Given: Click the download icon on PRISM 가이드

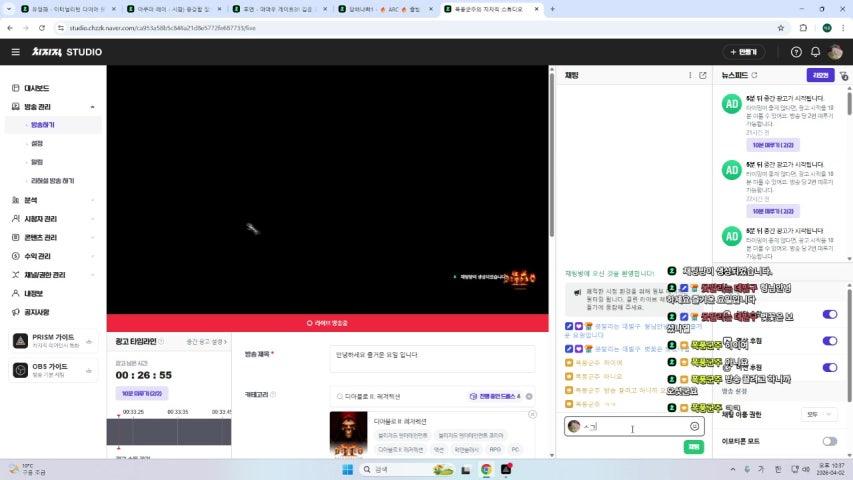Looking at the screenshot, I should 89,341.
